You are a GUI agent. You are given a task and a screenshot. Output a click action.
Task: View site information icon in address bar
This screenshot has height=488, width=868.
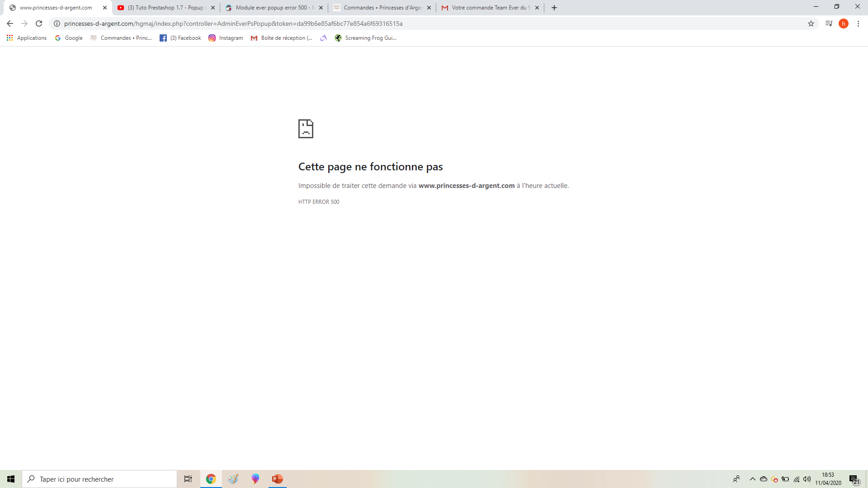(57, 23)
